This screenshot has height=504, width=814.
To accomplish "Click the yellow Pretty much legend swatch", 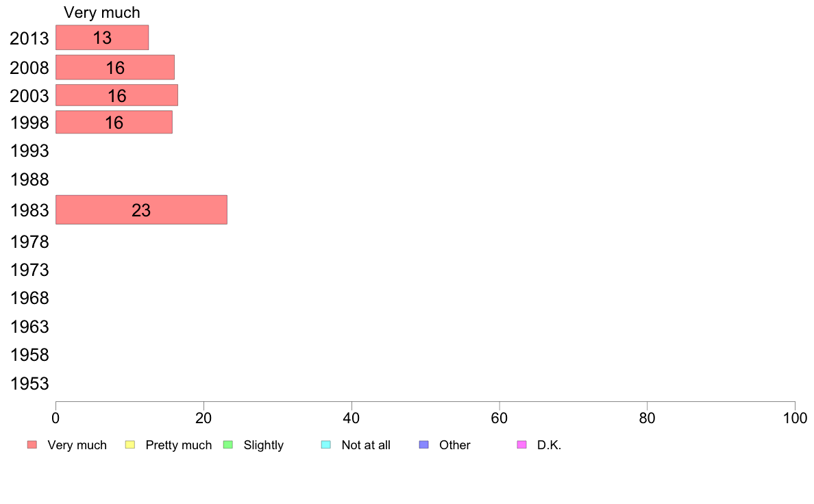I will click(x=130, y=445).
